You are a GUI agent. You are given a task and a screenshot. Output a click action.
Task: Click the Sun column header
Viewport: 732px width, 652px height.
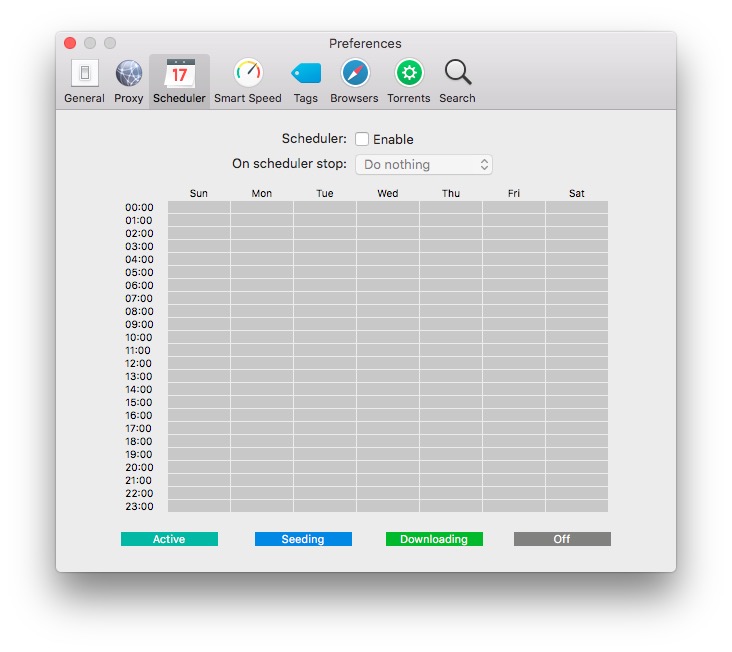click(199, 193)
